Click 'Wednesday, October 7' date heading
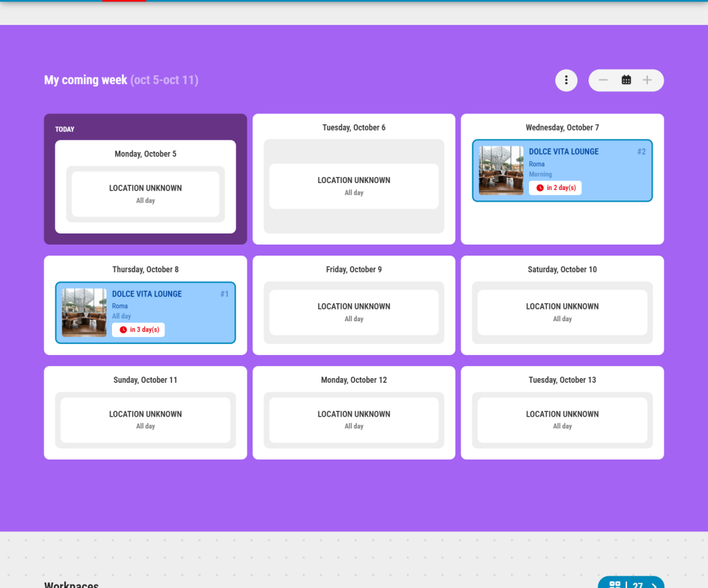 pyautogui.click(x=562, y=128)
